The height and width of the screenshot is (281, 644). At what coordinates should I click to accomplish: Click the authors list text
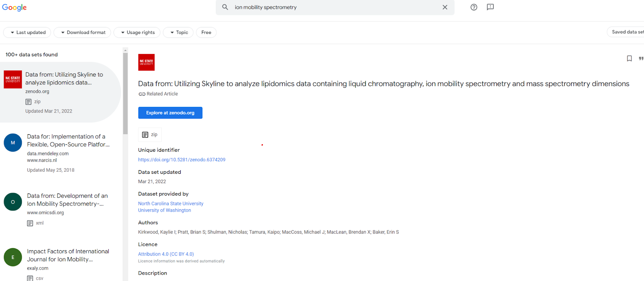(x=268, y=232)
